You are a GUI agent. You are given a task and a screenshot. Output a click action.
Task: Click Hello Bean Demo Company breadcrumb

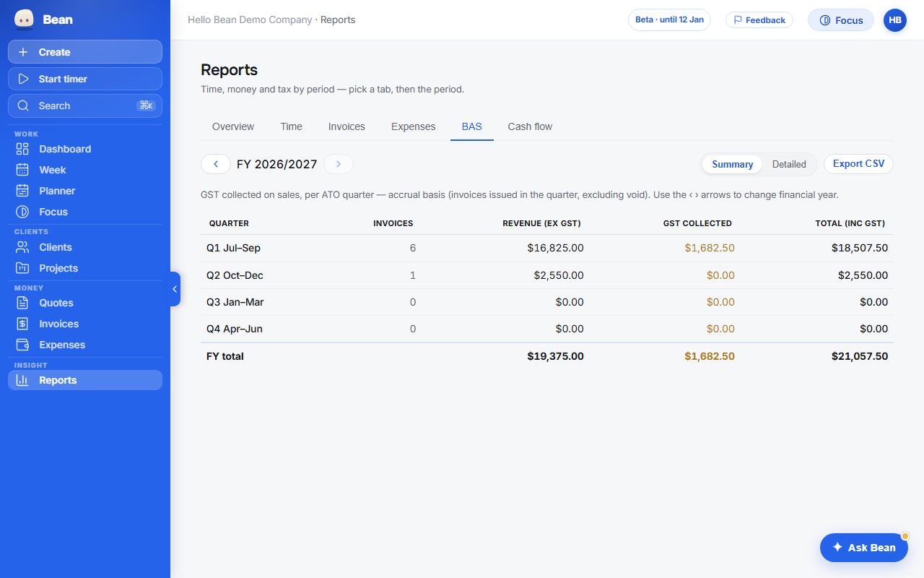(x=250, y=20)
